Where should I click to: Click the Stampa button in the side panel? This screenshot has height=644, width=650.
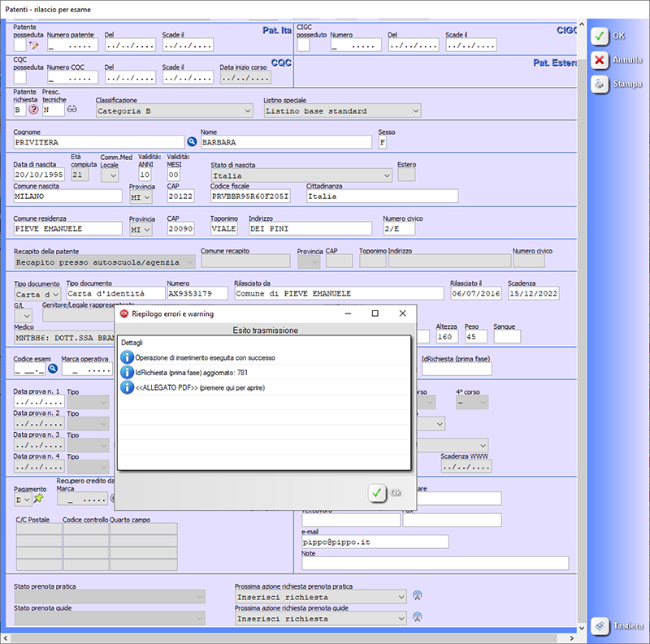pyautogui.click(x=618, y=84)
